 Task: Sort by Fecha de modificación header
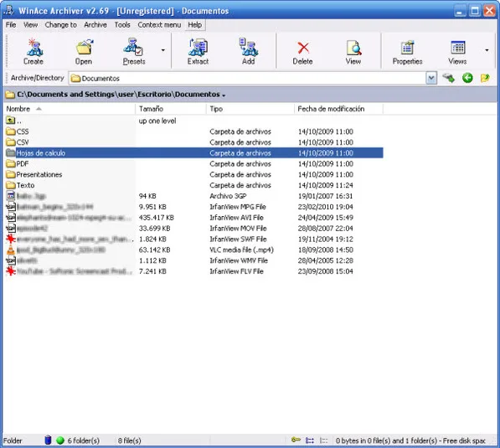pos(338,109)
